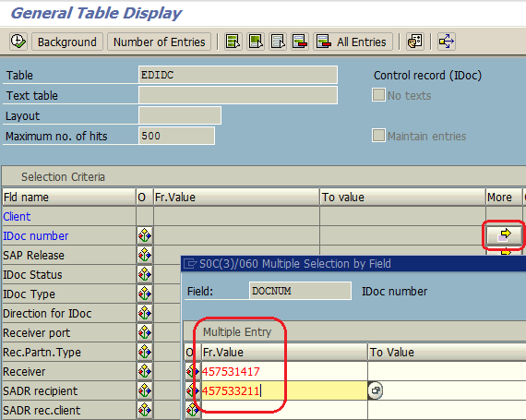Toggle the Maintain entries checkbox

coord(378,136)
